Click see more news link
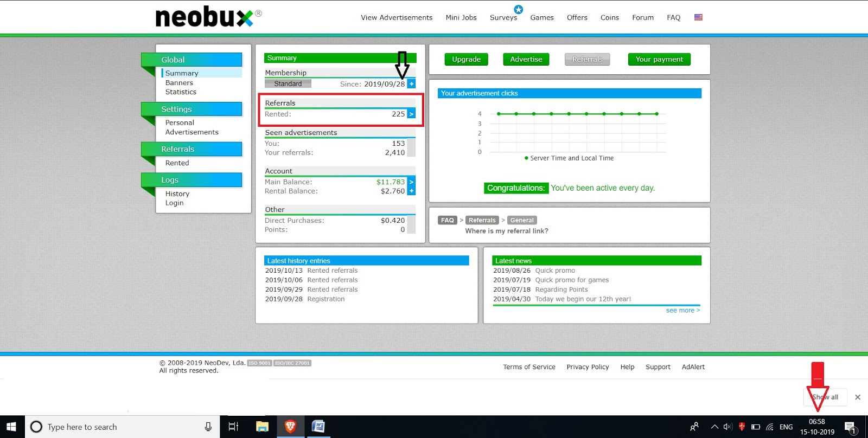 point(683,310)
